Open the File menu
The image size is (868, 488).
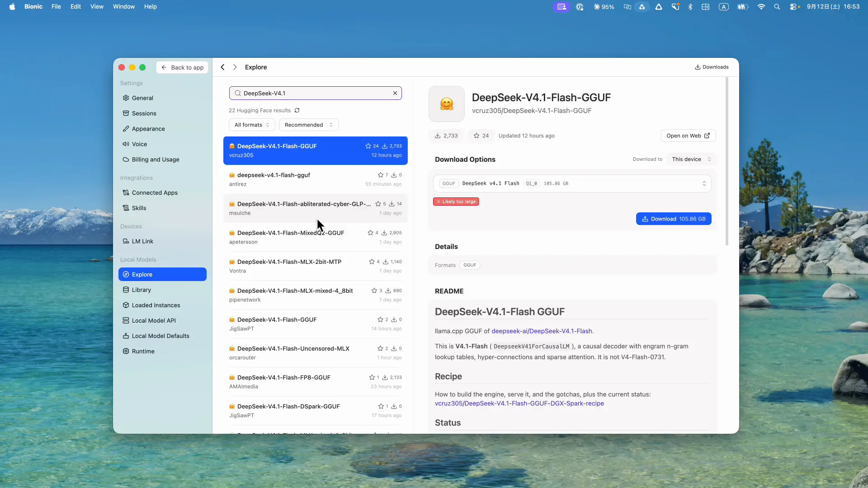[x=56, y=7]
